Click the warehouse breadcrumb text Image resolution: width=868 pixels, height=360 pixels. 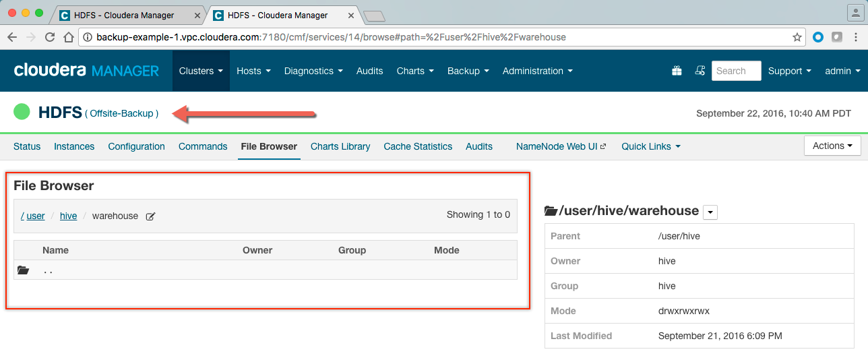point(115,216)
